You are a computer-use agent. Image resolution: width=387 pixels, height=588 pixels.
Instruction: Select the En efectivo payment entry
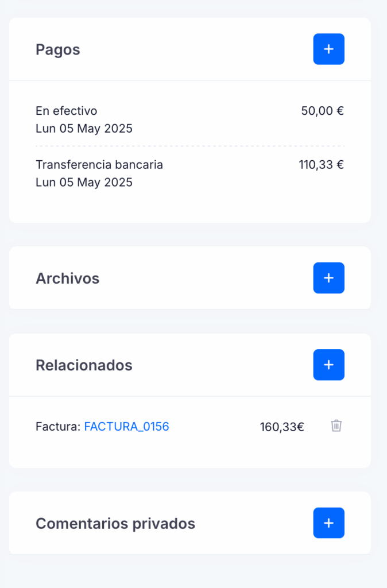(189, 119)
